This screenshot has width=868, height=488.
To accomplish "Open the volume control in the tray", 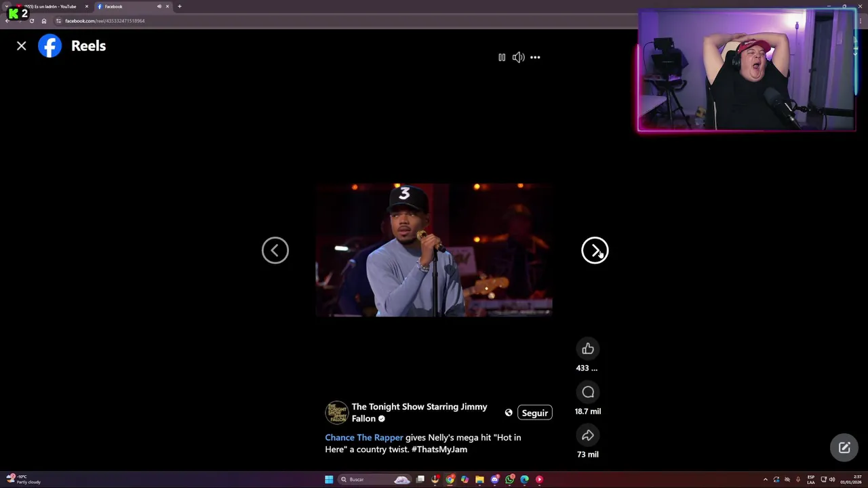I will tap(832, 480).
